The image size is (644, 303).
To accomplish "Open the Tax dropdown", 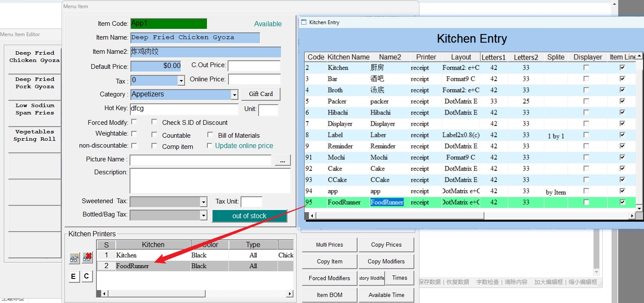I will point(181,80).
